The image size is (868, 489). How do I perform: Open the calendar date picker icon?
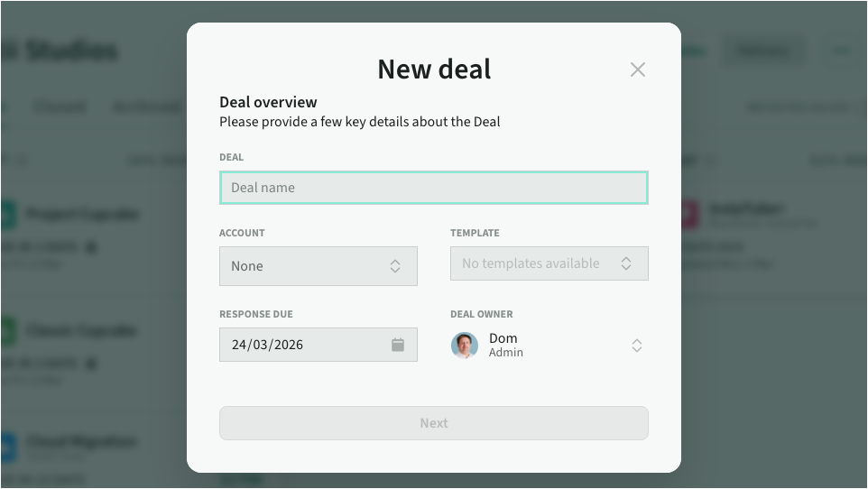[x=398, y=345]
